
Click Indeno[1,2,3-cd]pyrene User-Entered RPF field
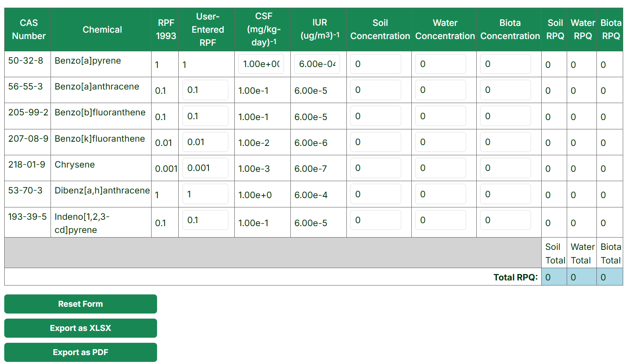[205, 220]
